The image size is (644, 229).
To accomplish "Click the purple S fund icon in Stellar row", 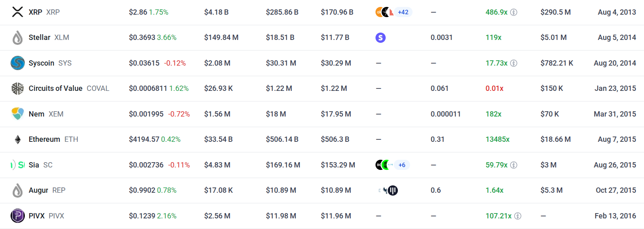I will click(380, 37).
